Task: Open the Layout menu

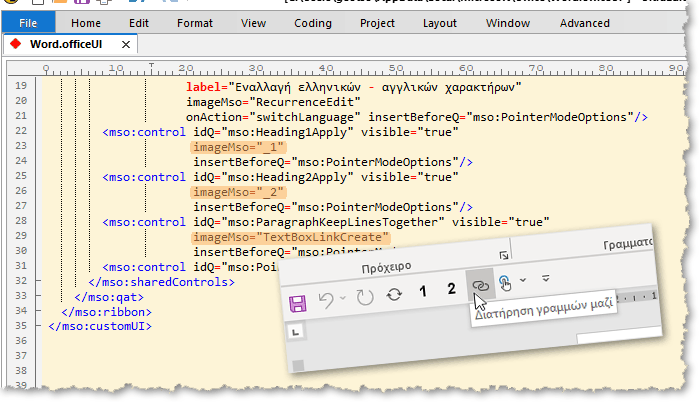Action: (440, 23)
